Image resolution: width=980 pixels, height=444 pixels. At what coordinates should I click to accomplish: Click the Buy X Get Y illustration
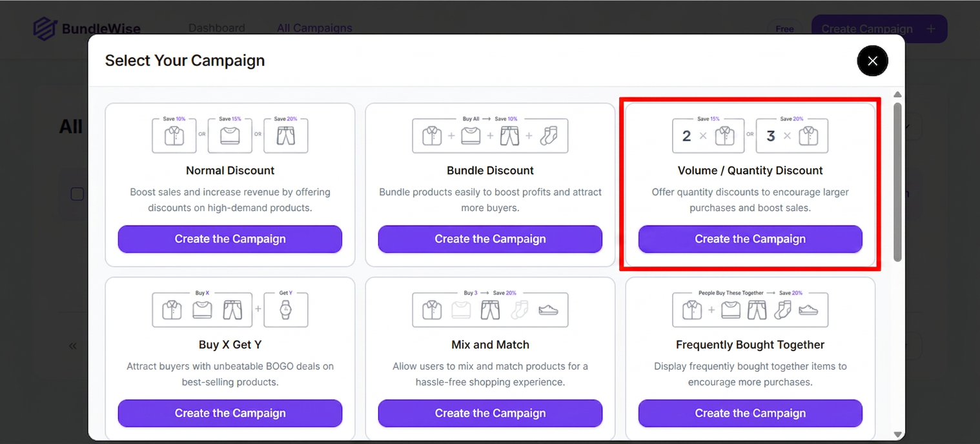(230, 308)
